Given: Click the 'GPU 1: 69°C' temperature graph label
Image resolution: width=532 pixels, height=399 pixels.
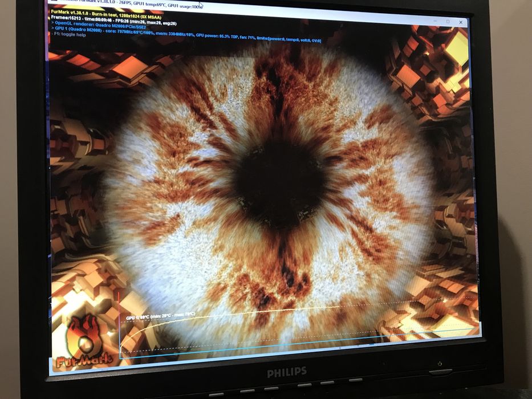Looking at the screenshot, I should [160, 316].
